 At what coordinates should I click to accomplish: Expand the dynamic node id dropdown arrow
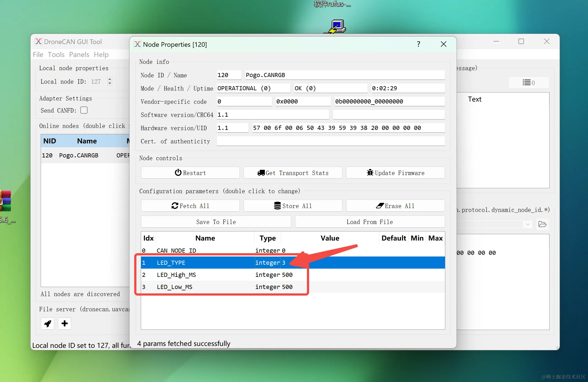point(528,224)
